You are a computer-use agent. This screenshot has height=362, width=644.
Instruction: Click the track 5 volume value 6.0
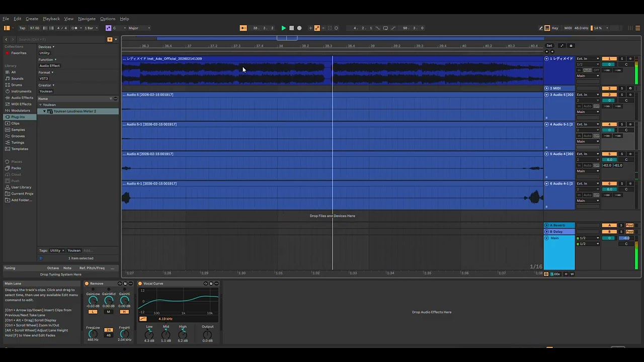[x=609, y=159]
